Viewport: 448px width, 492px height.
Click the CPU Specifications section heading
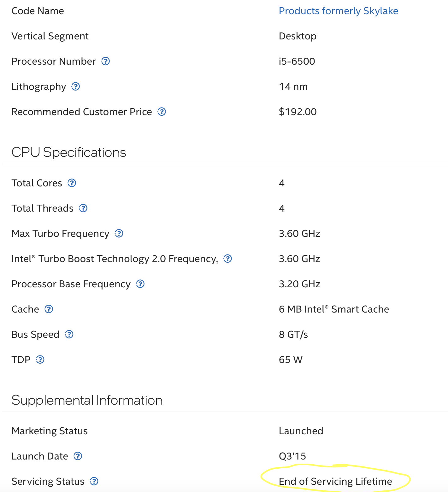pos(69,152)
